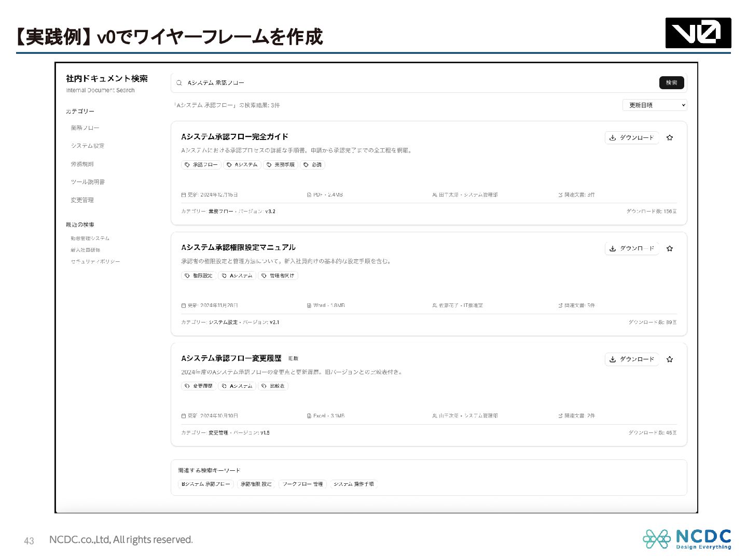The image size is (747, 560).
Task: Click the バージョン: v1.5 category line
Action: [x=226, y=432]
